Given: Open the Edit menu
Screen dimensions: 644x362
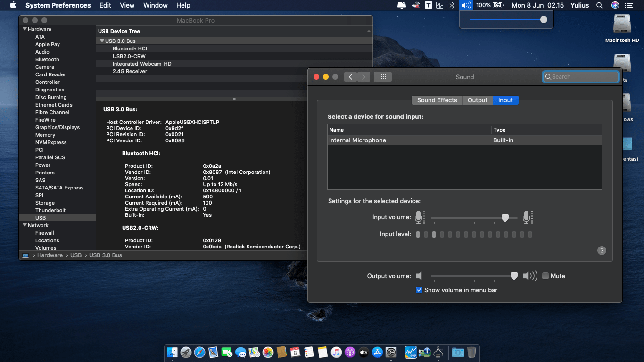Looking at the screenshot, I should [105, 5].
